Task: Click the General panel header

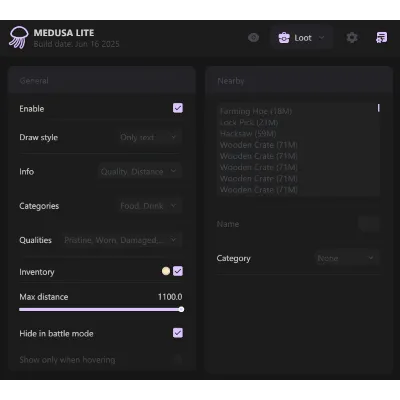Action: (x=101, y=80)
